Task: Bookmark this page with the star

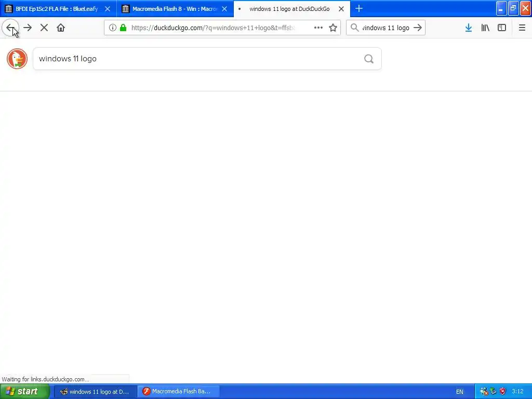Action: 333,28
